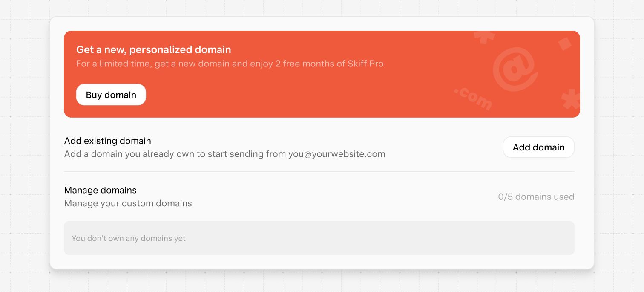Click the asterisk in banner's bottom-right corner
The image size is (644, 292).
[x=571, y=99]
